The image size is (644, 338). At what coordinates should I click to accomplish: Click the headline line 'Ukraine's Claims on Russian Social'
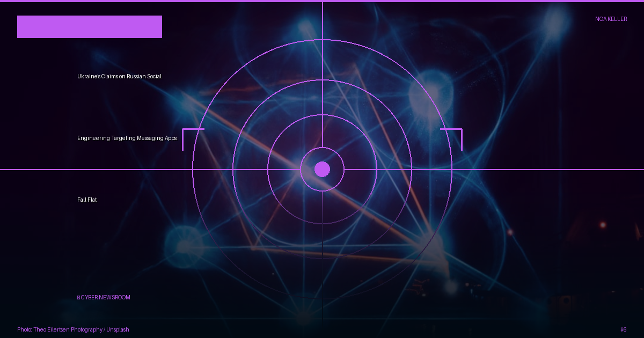tap(119, 76)
